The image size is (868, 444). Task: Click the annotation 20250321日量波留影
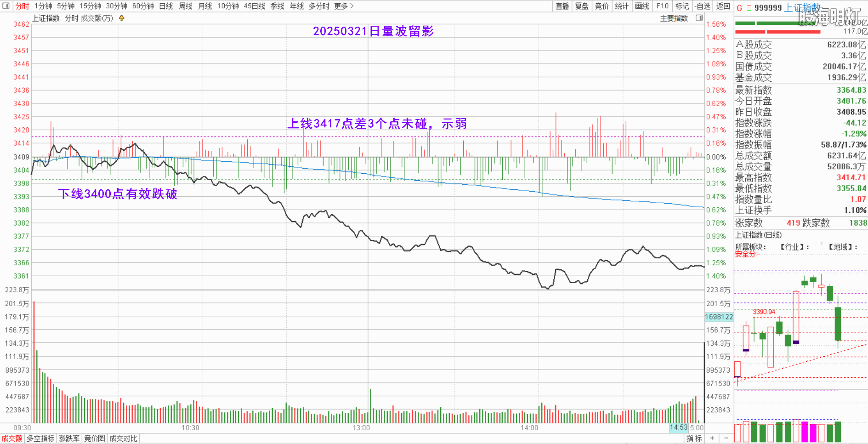[374, 31]
